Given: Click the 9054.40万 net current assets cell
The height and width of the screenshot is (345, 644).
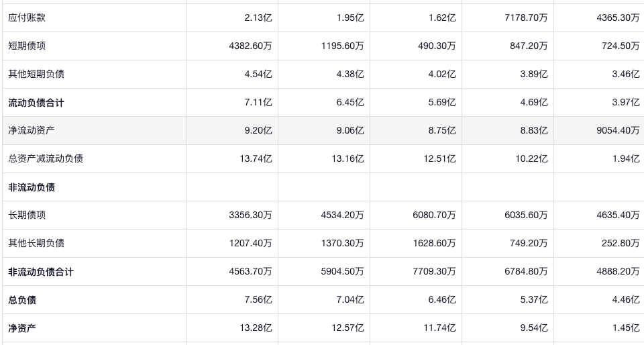Looking at the screenshot, I should point(618,131).
